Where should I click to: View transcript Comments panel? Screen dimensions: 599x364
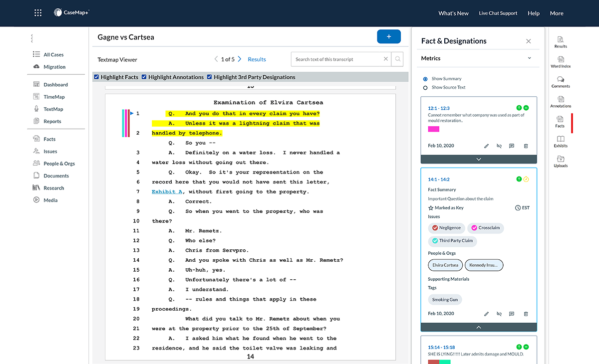point(560,82)
